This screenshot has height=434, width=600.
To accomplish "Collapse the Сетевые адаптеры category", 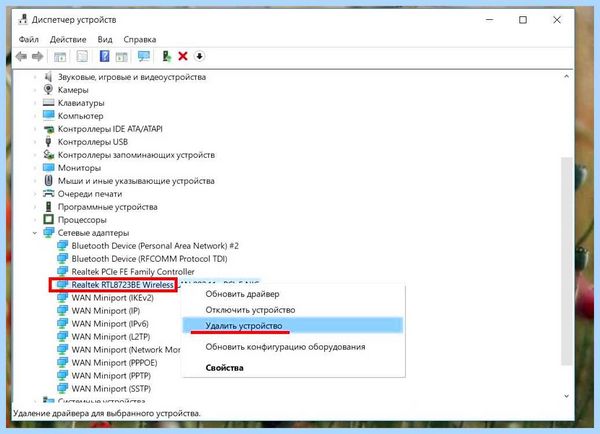I will [x=35, y=233].
